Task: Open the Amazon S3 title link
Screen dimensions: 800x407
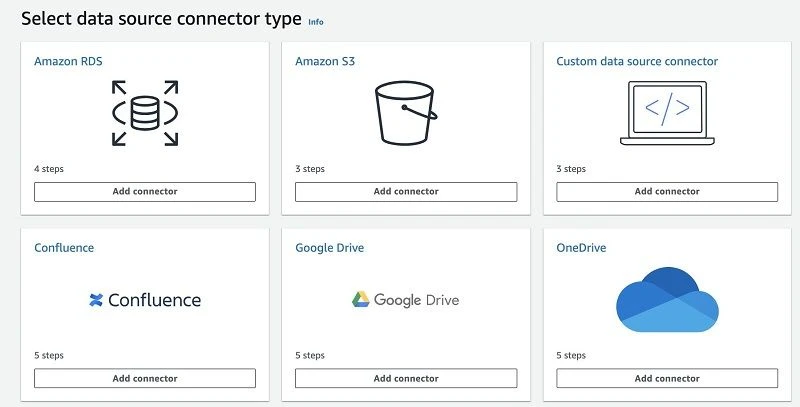Action: pos(325,61)
